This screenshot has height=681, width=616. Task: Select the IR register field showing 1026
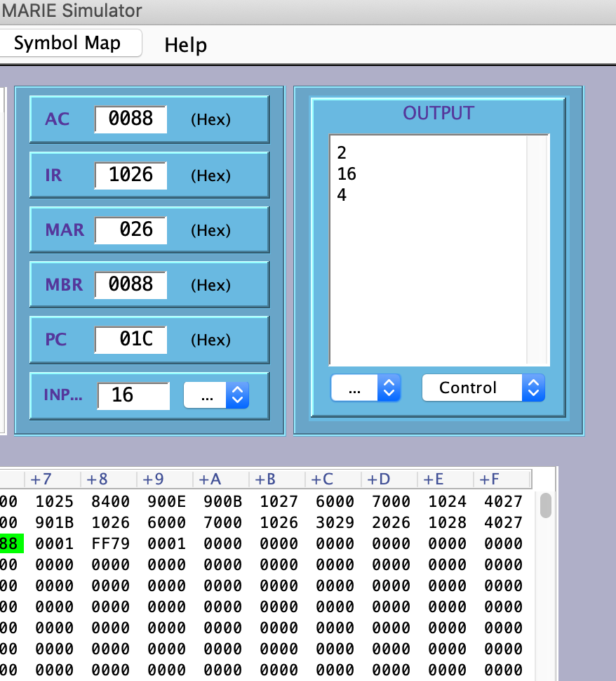[x=130, y=175]
